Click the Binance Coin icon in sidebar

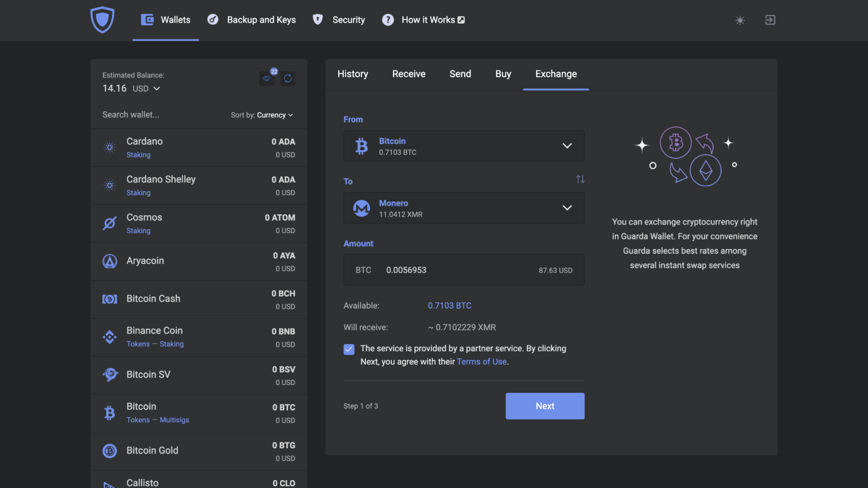pos(110,337)
